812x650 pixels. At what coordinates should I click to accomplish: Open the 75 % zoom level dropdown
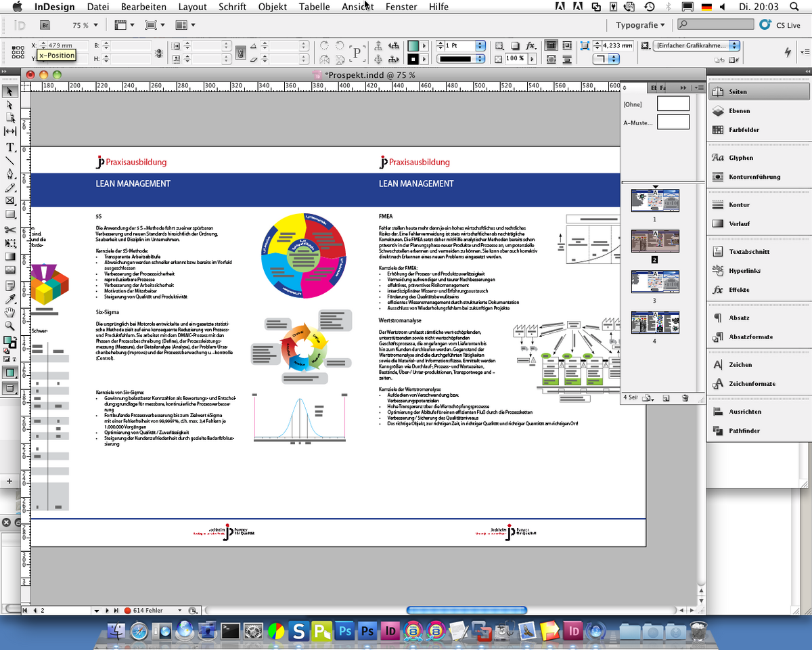point(95,25)
